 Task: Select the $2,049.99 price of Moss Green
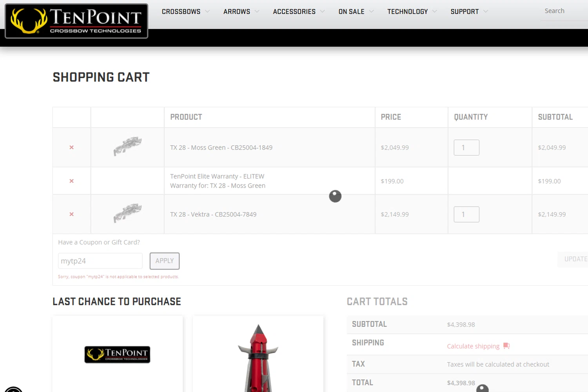(x=395, y=148)
